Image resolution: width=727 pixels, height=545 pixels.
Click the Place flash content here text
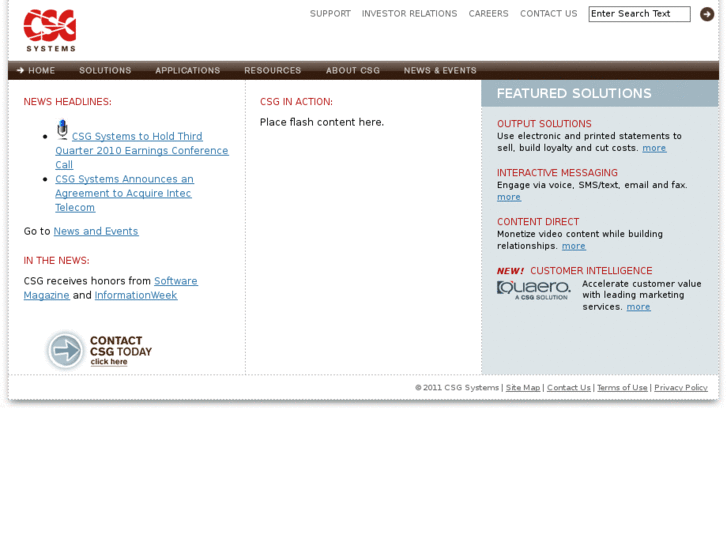322,122
